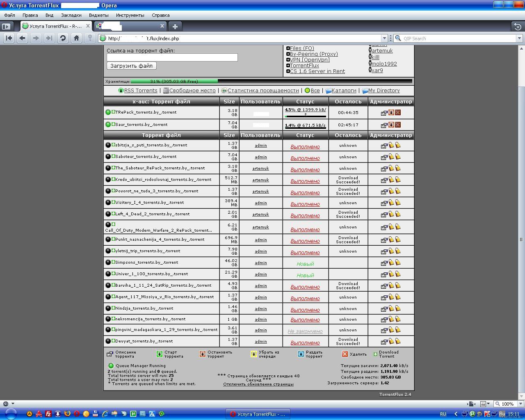
Task: Open the Правка menu
Action: point(30,15)
